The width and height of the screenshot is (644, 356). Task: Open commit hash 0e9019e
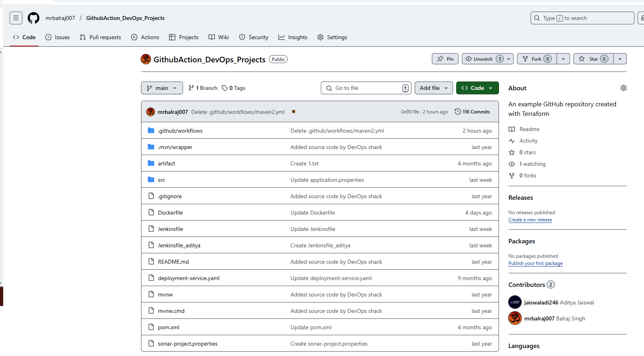point(410,112)
